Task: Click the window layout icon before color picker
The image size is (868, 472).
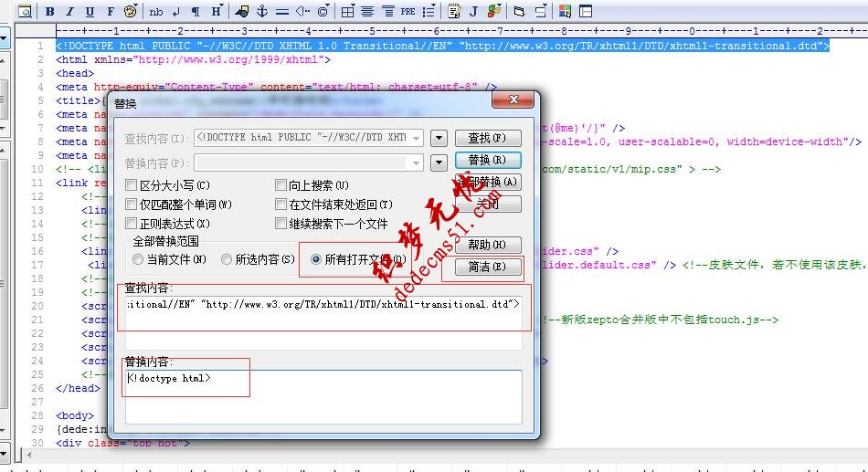Action: pos(540,11)
